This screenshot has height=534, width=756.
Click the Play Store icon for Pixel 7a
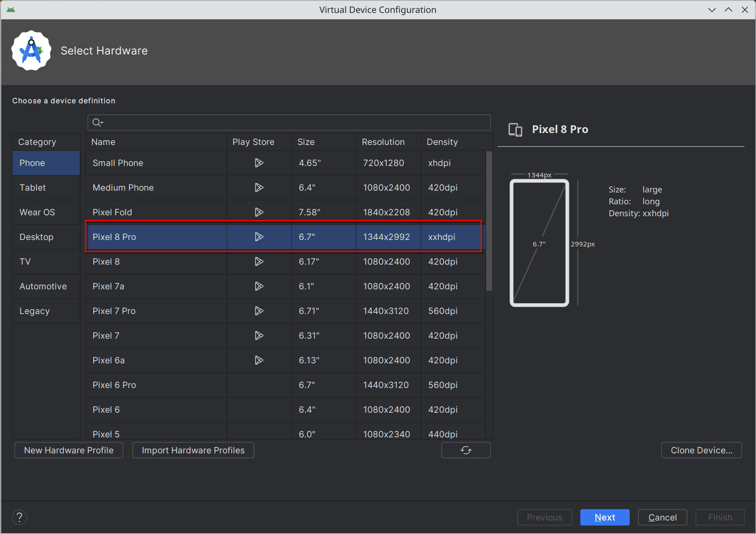tap(259, 286)
